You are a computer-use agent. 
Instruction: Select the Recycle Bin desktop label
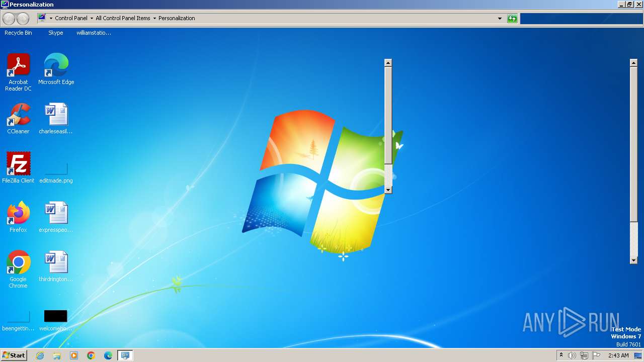(x=18, y=33)
